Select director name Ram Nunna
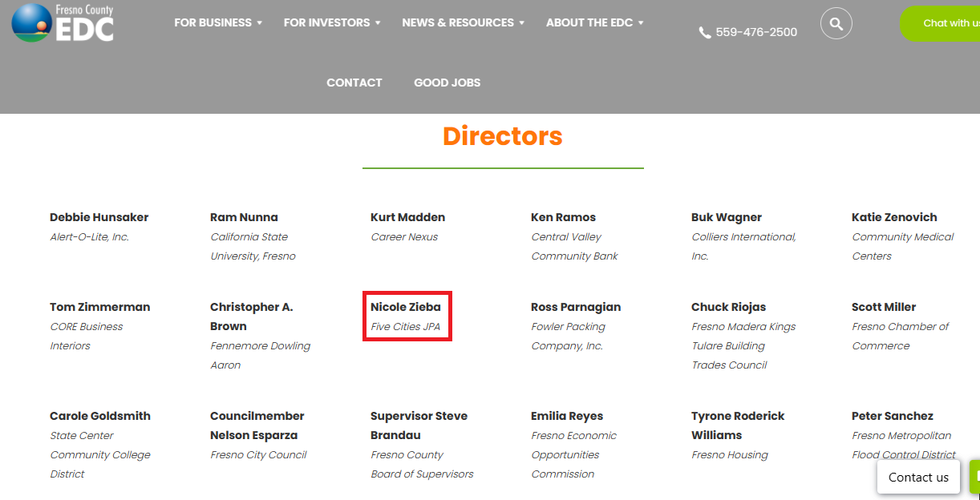This screenshot has height=500, width=980. click(244, 217)
